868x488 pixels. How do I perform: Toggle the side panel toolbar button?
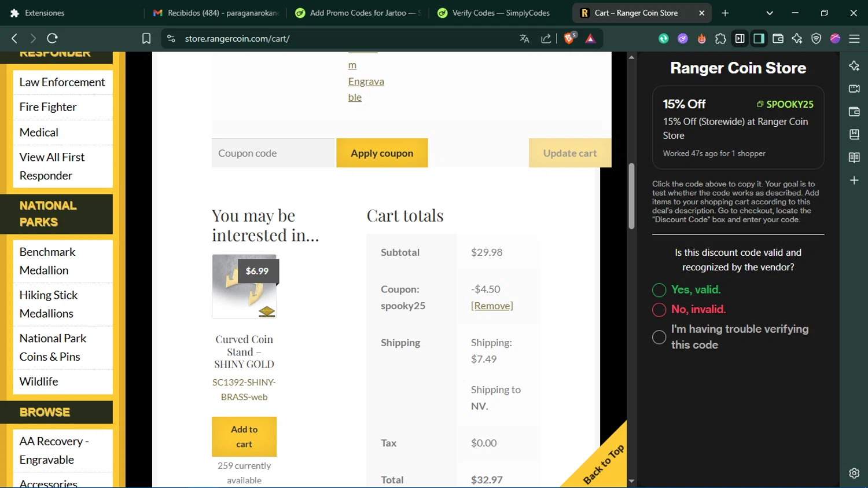coord(759,38)
